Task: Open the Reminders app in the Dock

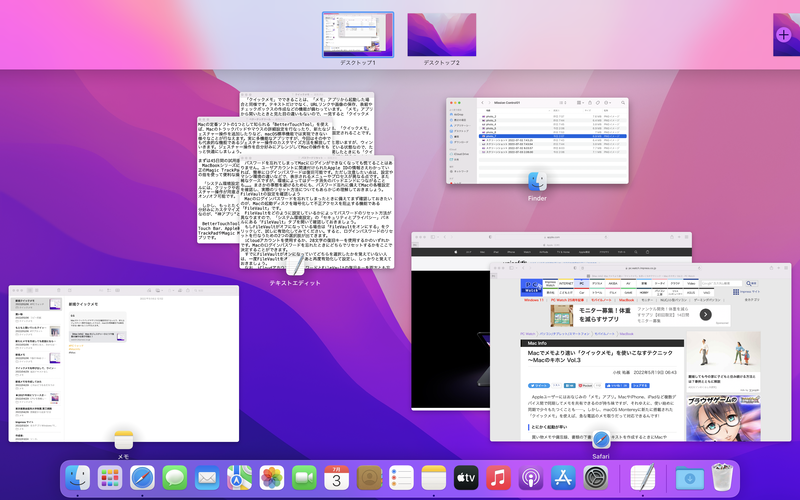Action: pos(402,478)
